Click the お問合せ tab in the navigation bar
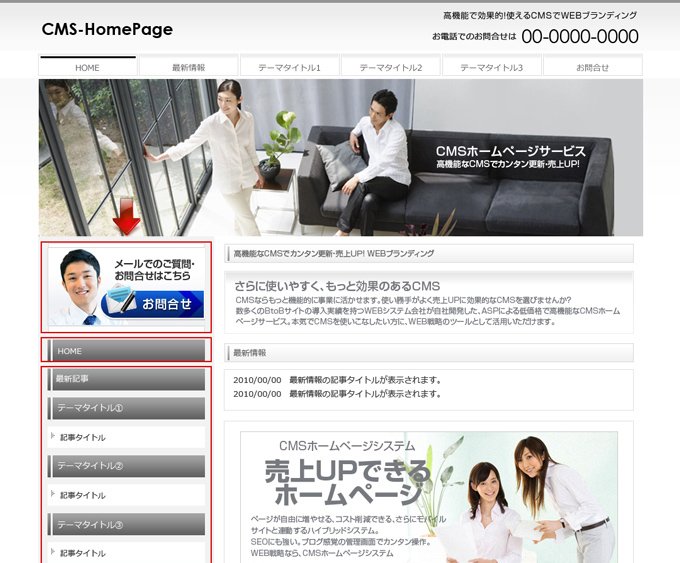The image size is (680, 563). (592, 67)
